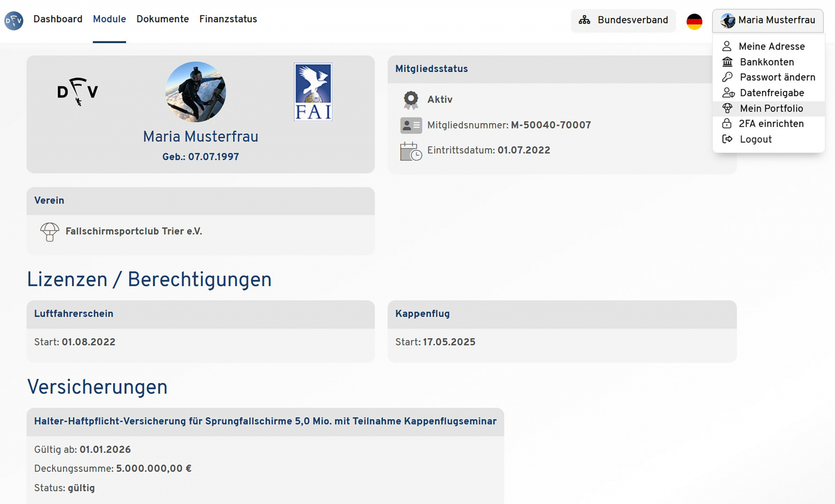Switch to the Dashboard tab
The height and width of the screenshot is (504, 835).
(x=58, y=19)
